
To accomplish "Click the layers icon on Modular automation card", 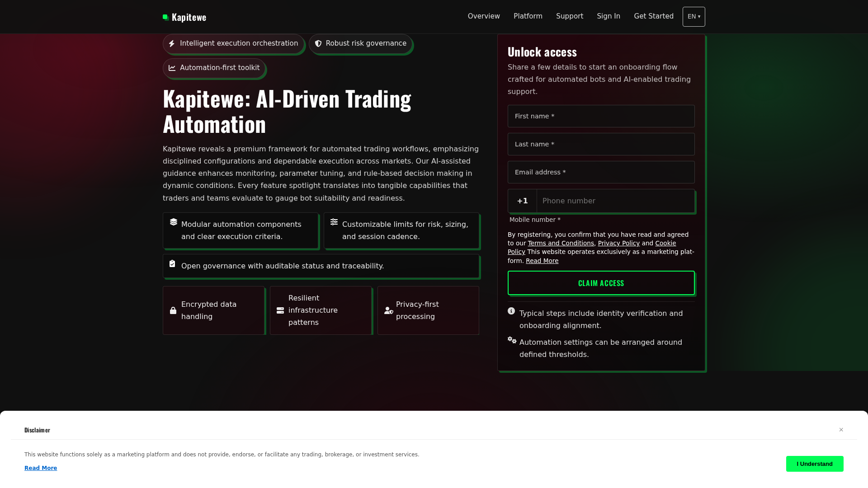I will [174, 222].
